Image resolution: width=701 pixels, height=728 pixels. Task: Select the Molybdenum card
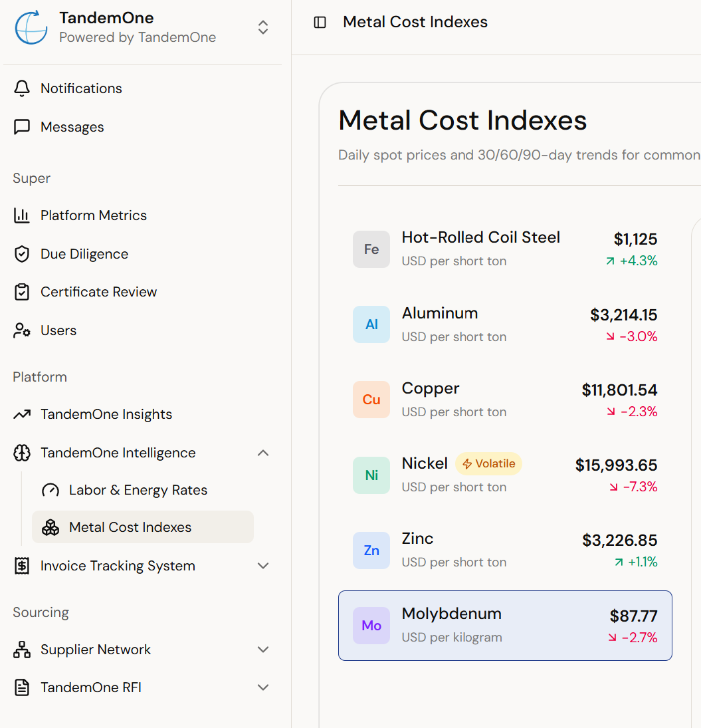[505, 626]
